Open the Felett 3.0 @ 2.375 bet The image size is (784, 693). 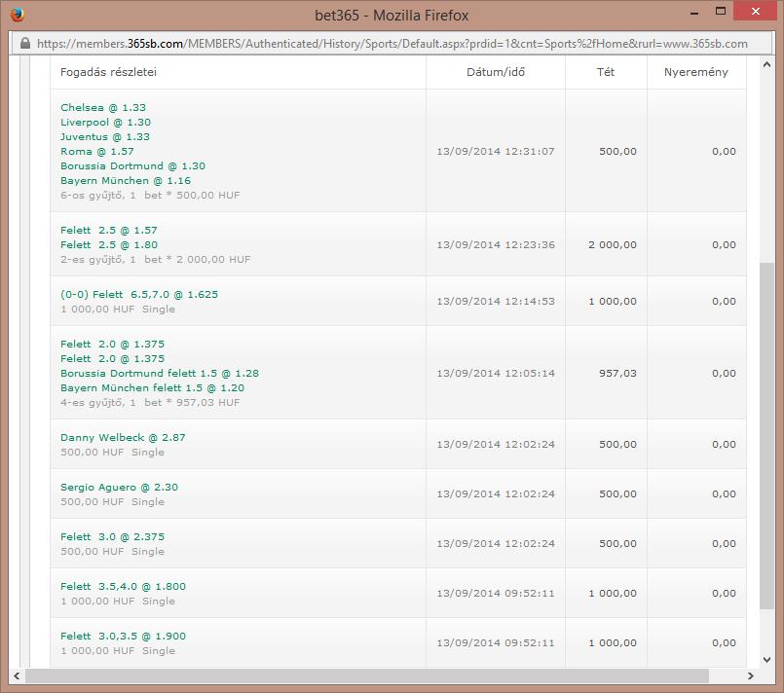tap(113, 536)
